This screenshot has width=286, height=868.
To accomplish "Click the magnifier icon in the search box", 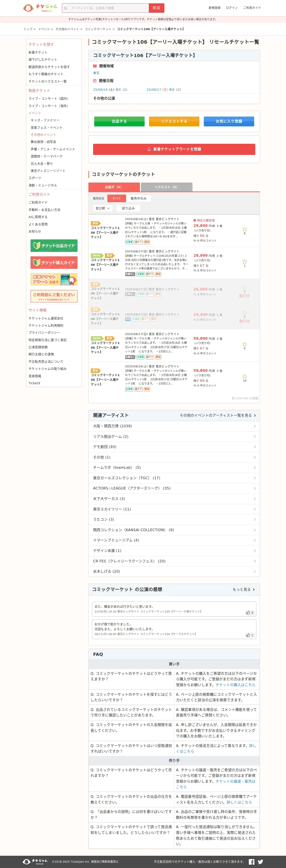I will [66, 8].
